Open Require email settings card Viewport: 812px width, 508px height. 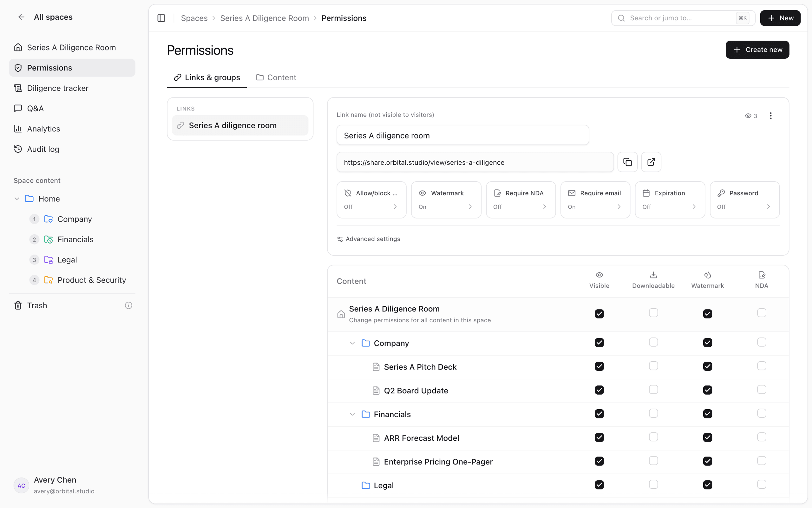[595, 200]
